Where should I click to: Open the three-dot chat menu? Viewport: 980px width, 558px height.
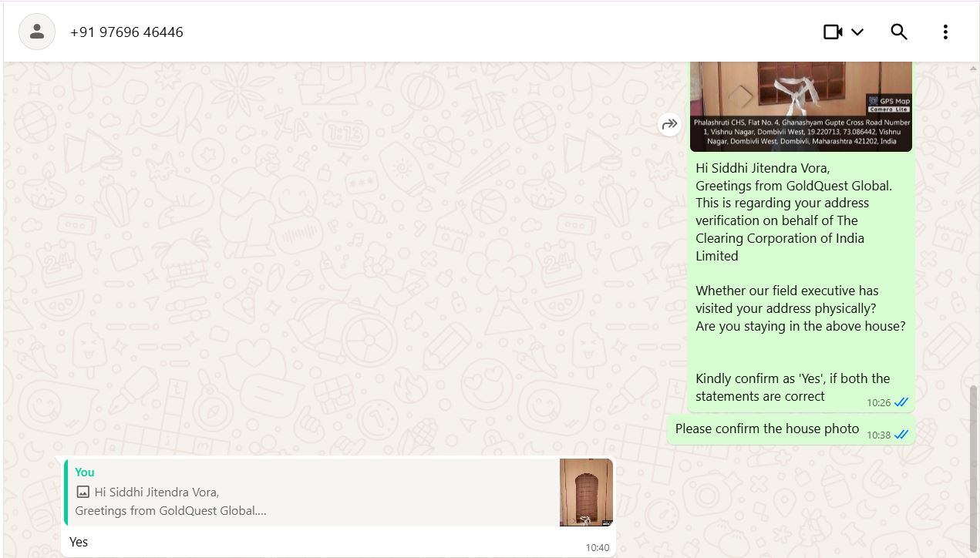[945, 32]
